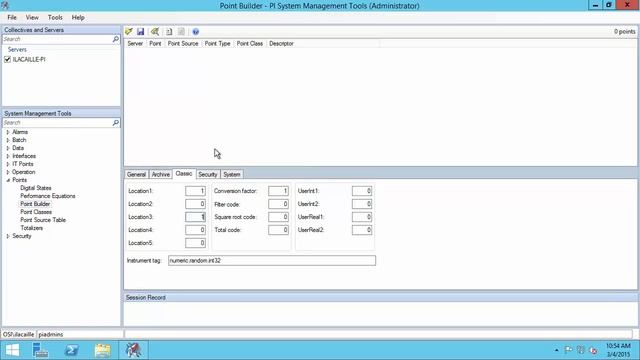Click the Filter code field
Screen dimensions: 640x360
pyautogui.click(x=278, y=204)
